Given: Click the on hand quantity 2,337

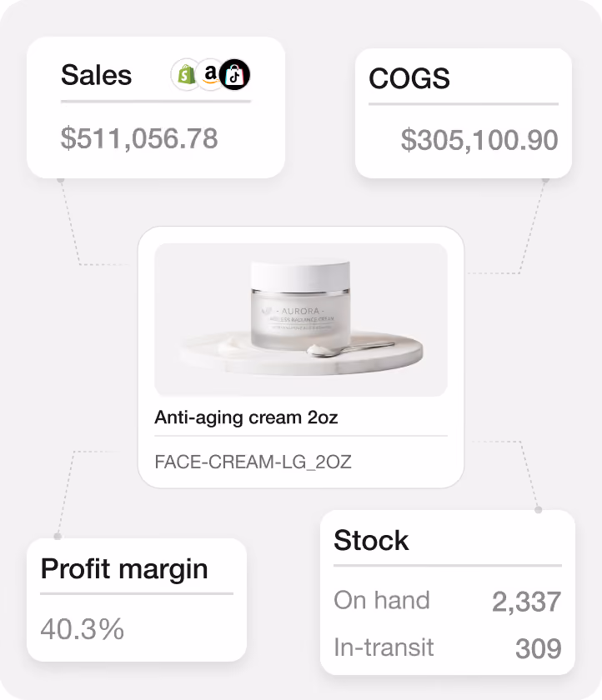Looking at the screenshot, I should coord(526,602).
